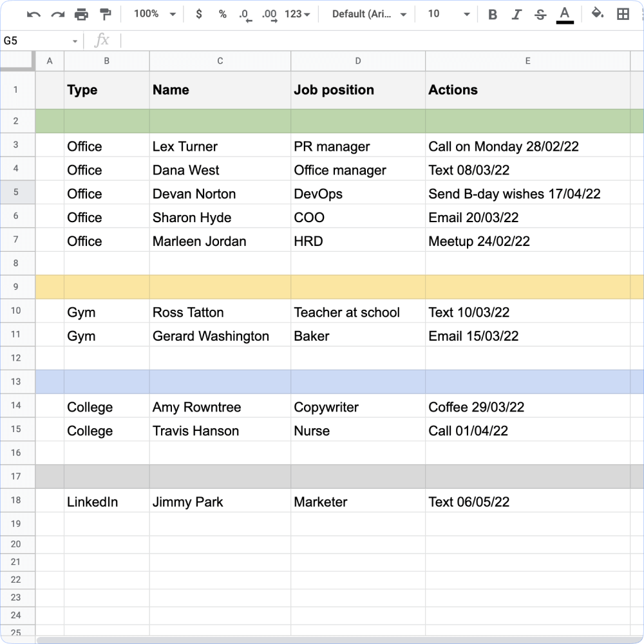Open the font size 10 dropdown
Image resolution: width=644 pixels, height=644 pixels.
(448, 14)
